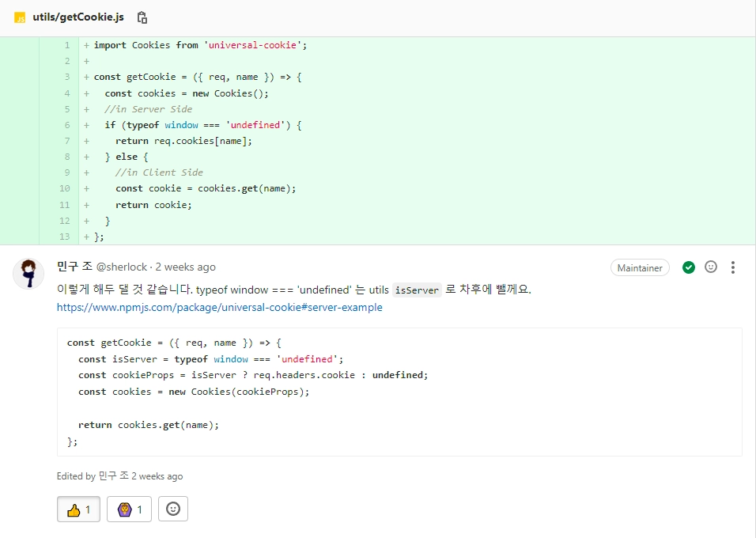Image resolution: width=756 pixels, height=538 pixels.
Task: Click the author name 민구 조 in the comment header
Action: (x=75, y=267)
